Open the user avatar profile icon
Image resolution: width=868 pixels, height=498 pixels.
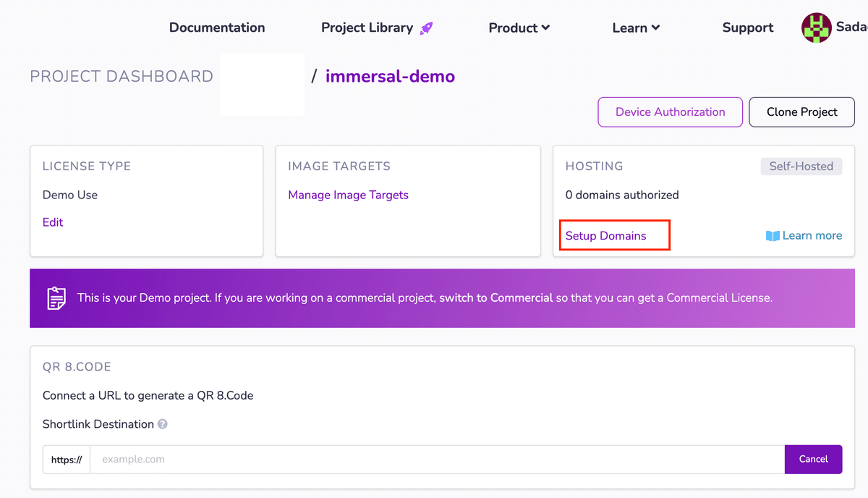816,28
